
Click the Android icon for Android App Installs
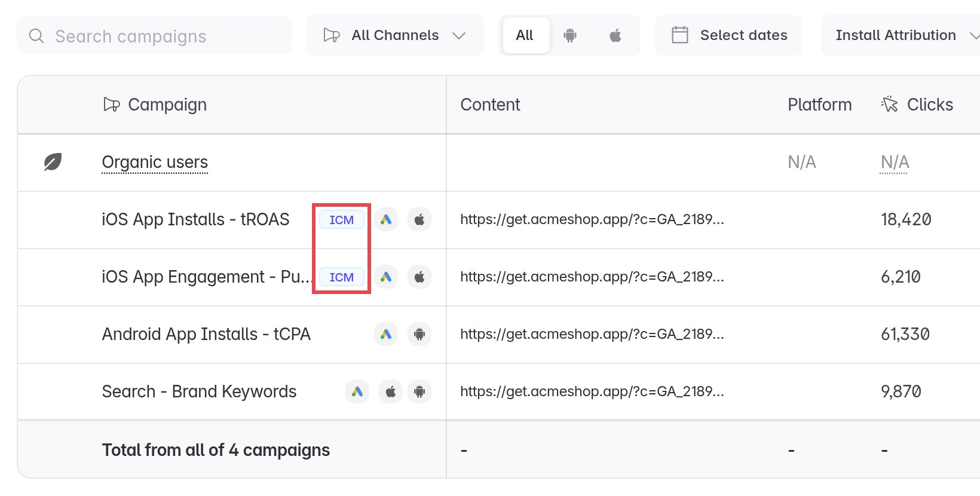(x=419, y=335)
